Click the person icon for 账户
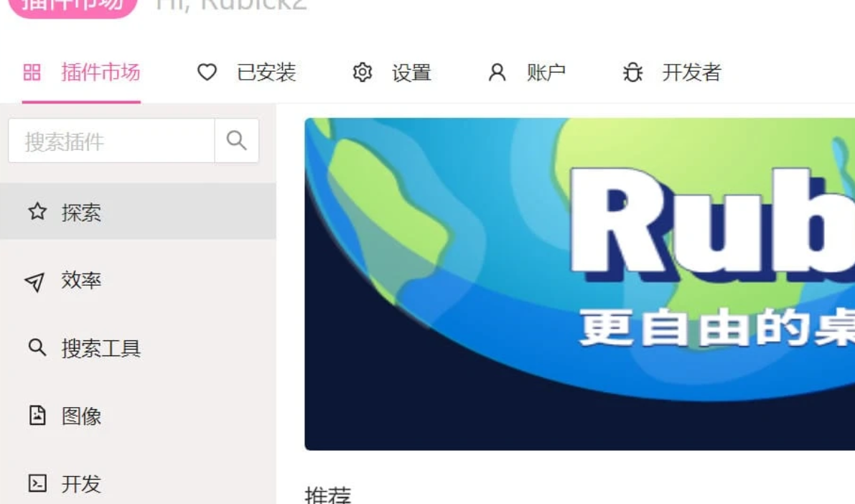 (x=497, y=72)
